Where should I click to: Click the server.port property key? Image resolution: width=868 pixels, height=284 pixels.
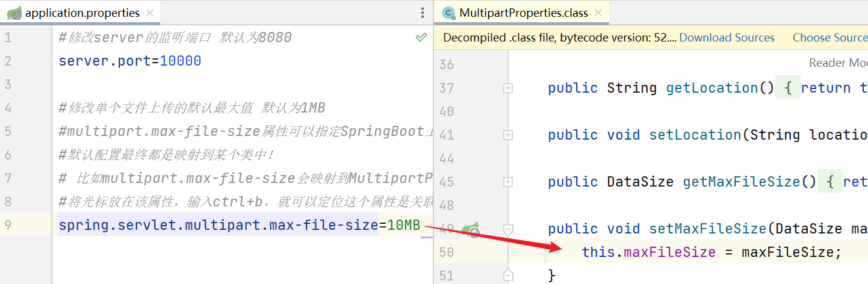(x=106, y=61)
